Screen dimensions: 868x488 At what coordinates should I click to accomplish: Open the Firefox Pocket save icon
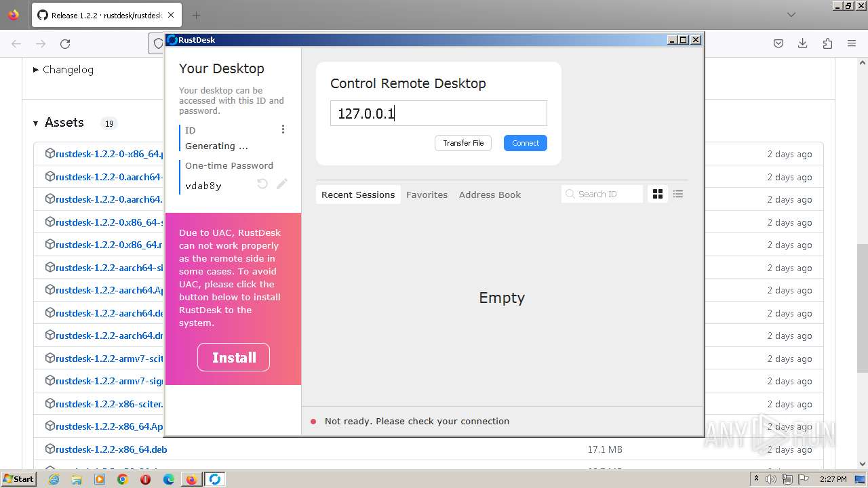778,43
